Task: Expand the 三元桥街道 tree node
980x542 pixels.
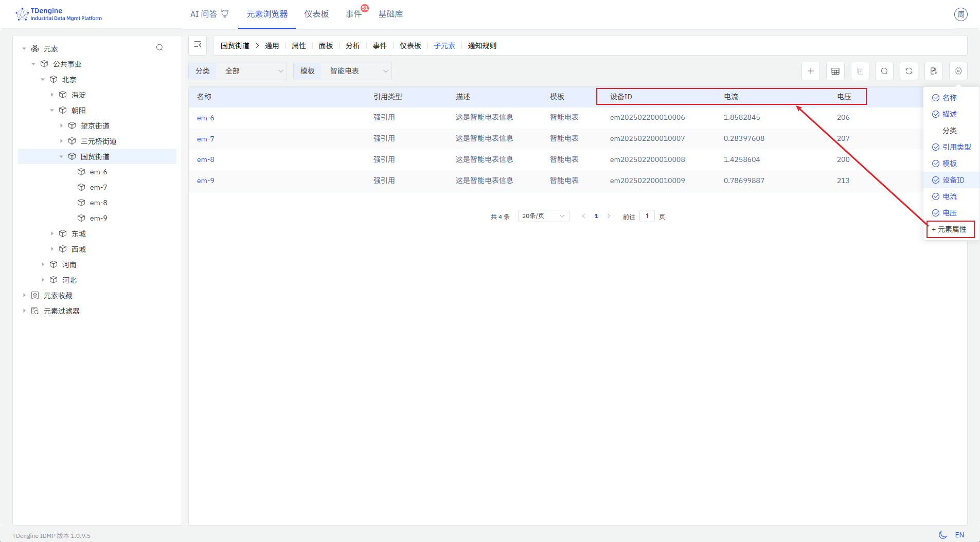Action: pyautogui.click(x=61, y=141)
